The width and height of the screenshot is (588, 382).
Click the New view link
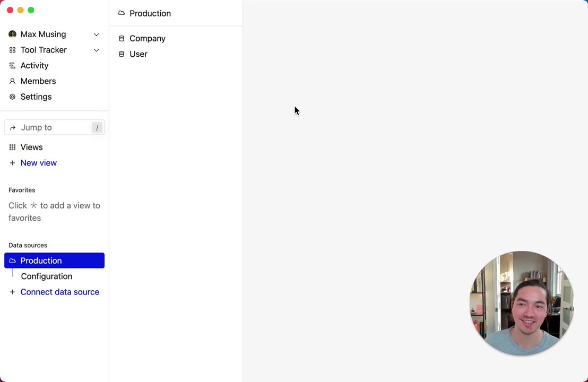[39, 163]
